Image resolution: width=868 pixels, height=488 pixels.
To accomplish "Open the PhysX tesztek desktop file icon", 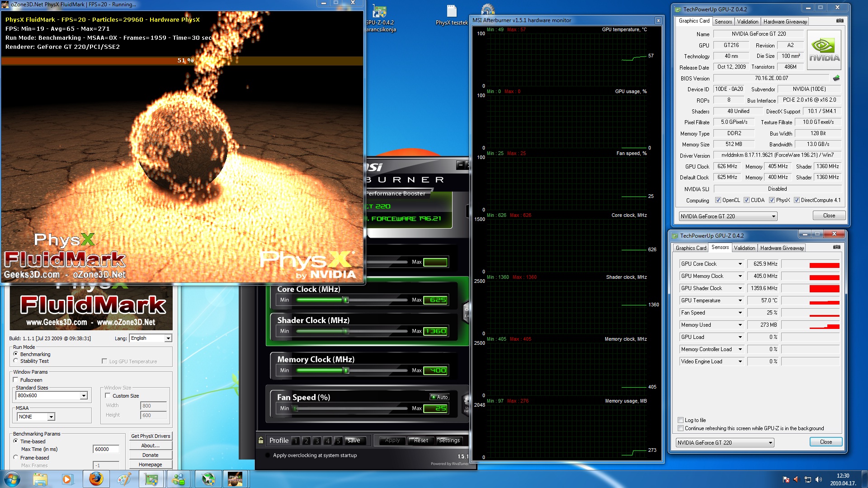I will click(x=452, y=15).
